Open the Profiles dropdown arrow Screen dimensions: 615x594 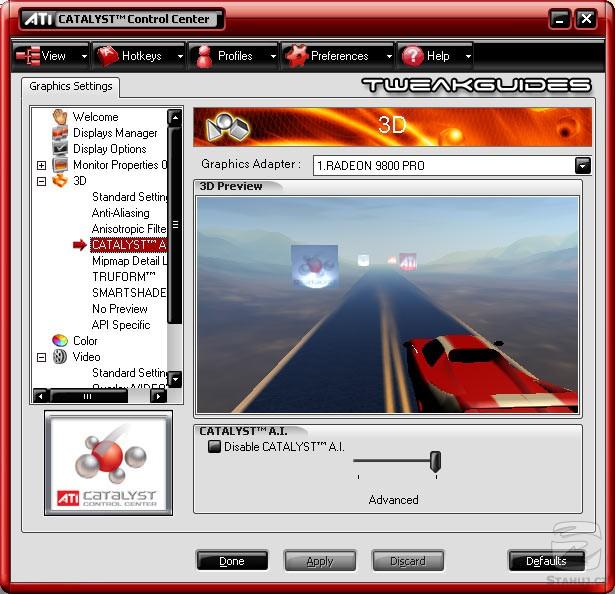pyautogui.click(x=273, y=56)
